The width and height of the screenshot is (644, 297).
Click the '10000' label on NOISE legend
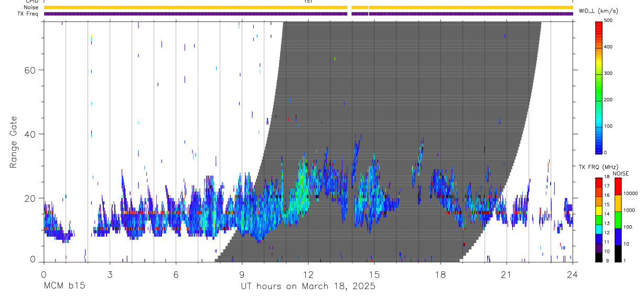pyautogui.click(x=631, y=193)
